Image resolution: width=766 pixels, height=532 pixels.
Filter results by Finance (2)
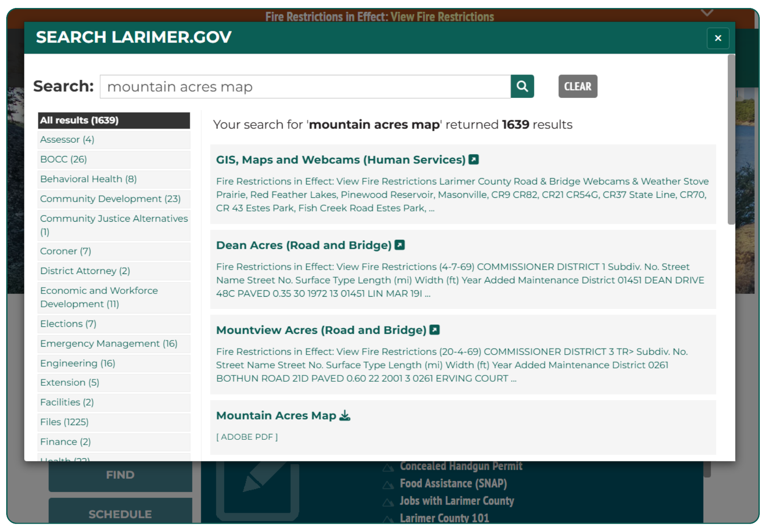tap(114, 442)
